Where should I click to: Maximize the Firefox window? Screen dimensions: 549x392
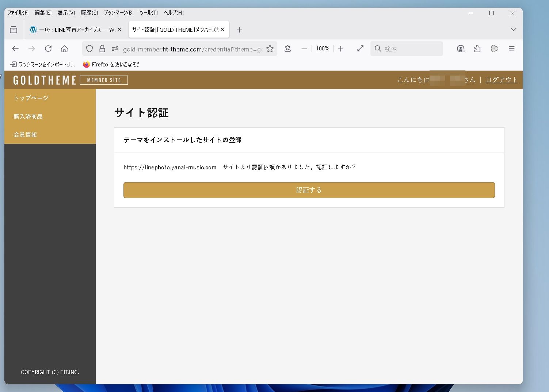492,13
